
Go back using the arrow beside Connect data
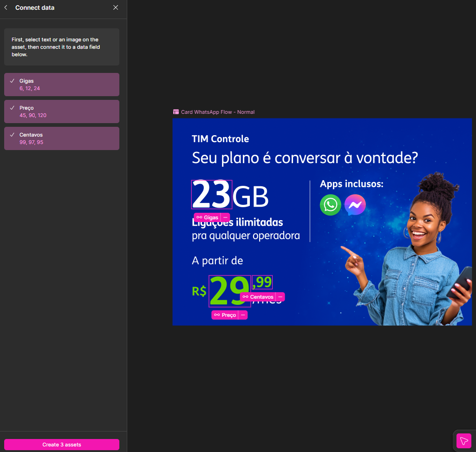6,7
